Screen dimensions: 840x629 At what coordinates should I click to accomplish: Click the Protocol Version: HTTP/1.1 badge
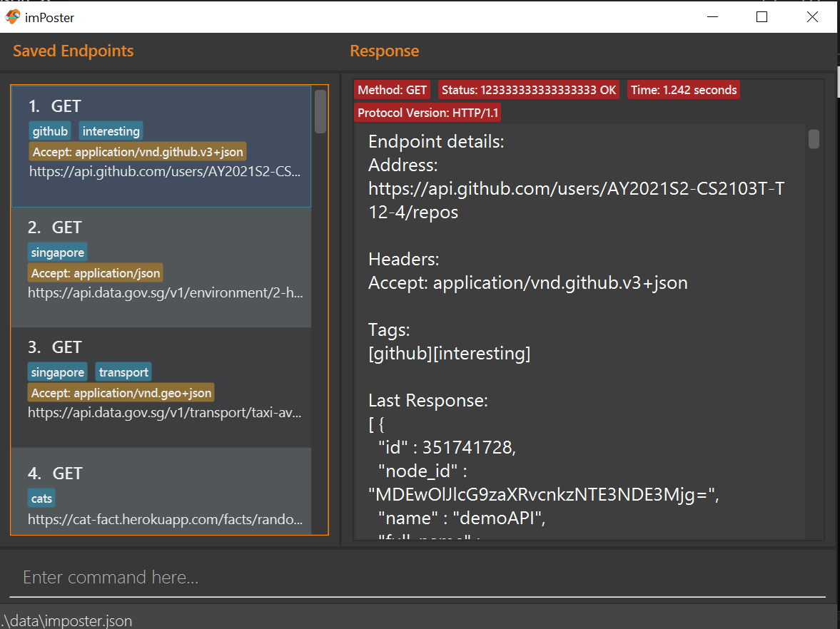(x=427, y=113)
